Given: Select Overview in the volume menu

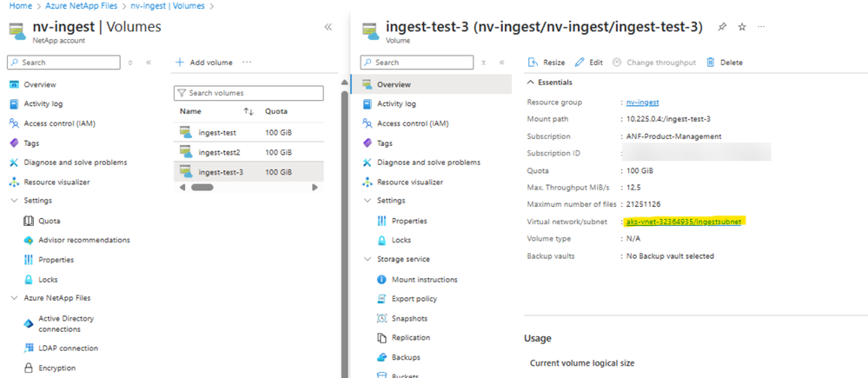Looking at the screenshot, I should pyautogui.click(x=432, y=84).
